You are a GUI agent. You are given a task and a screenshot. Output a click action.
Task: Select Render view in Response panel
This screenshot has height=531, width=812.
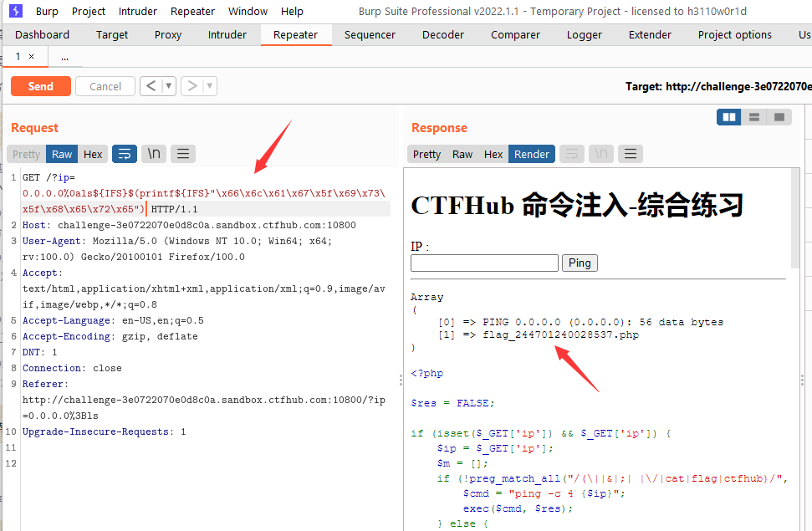[x=532, y=154]
